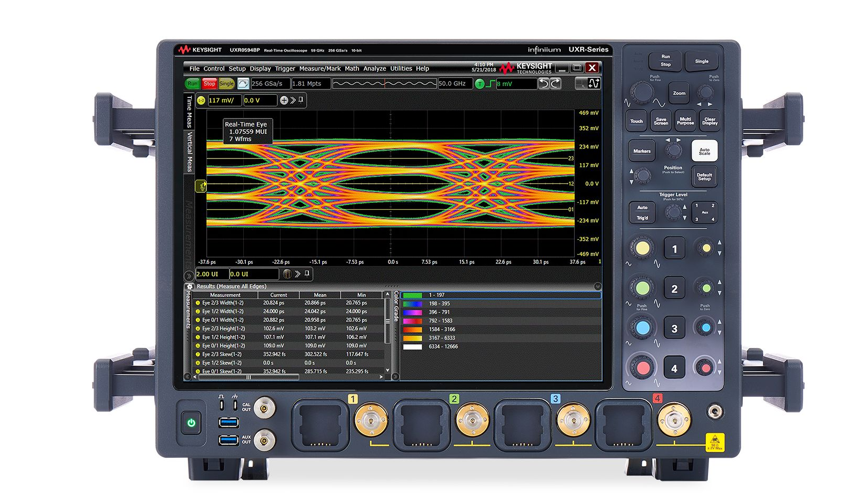868x503 pixels.
Task: Toggle channel 4 hardware button
Action: click(674, 369)
